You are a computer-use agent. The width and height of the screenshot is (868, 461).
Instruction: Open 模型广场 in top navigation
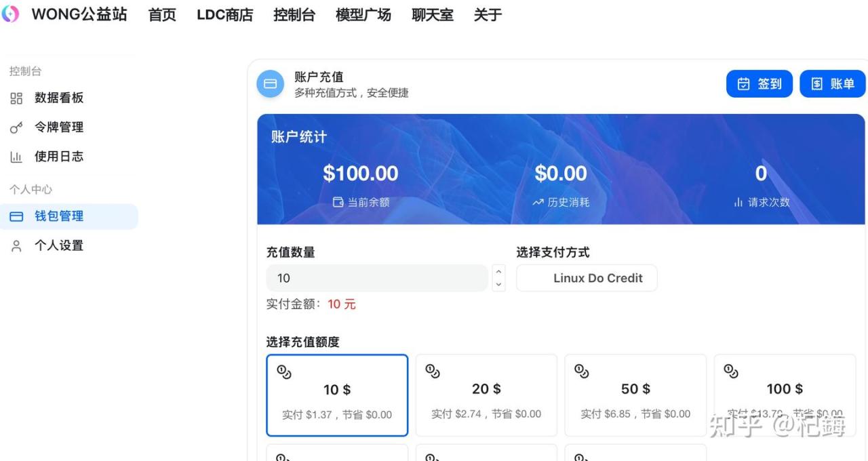point(363,15)
